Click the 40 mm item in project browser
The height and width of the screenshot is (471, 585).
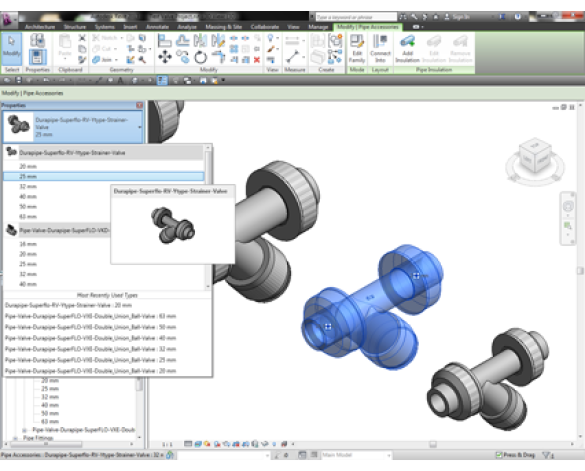50,405
